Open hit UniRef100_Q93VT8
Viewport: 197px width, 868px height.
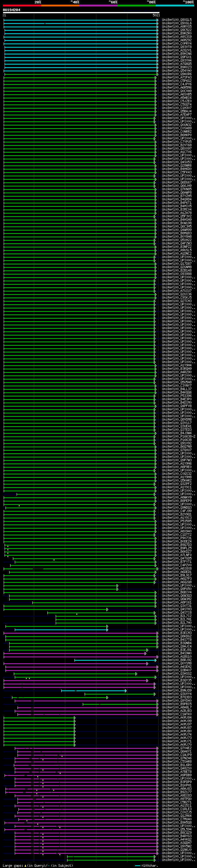[177, 47]
